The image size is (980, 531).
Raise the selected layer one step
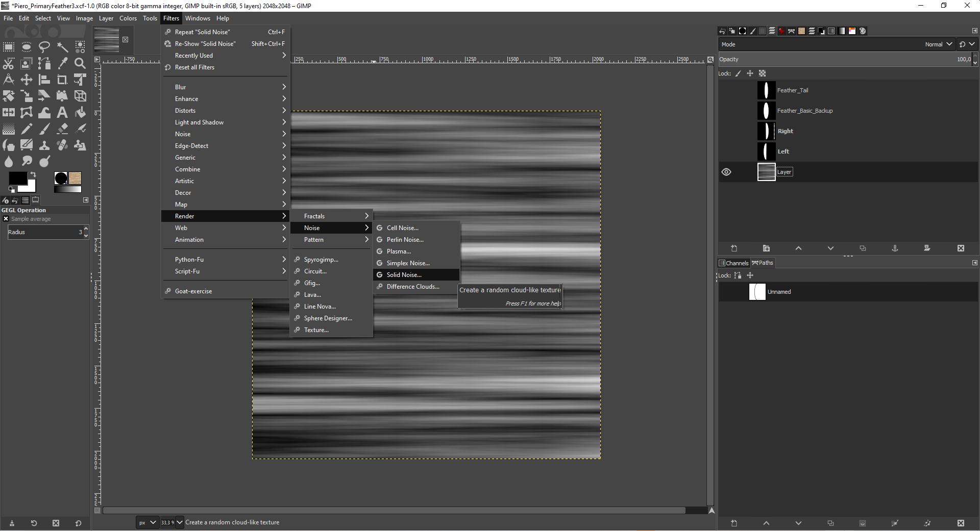pos(798,248)
